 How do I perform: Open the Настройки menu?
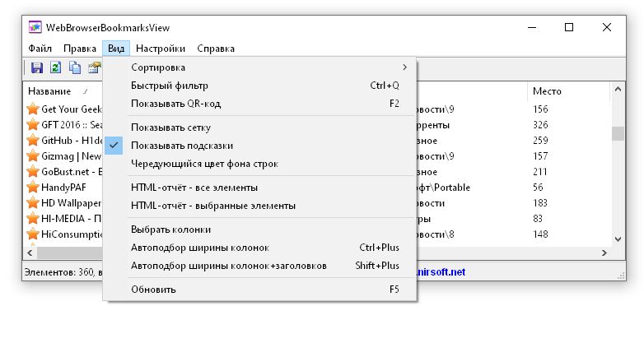point(161,49)
